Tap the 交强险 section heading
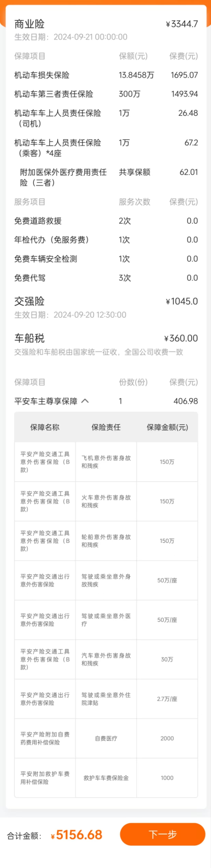Viewport: 211px width, 868px height. click(29, 301)
